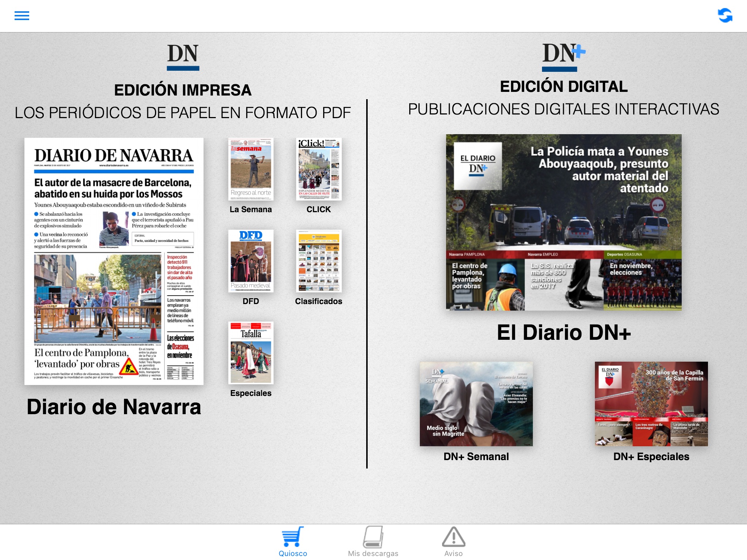This screenshot has height=560, width=747.
Task: Open the CLICK supplement cover
Action: (319, 169)
